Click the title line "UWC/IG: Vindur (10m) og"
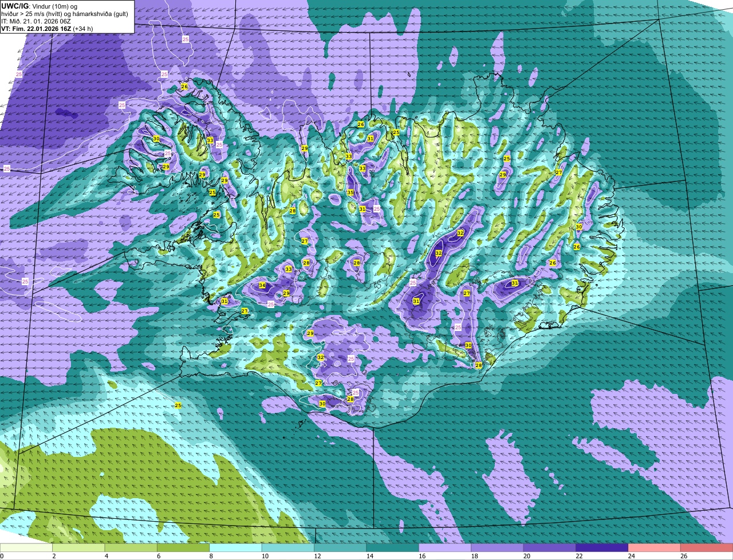 [x=40, y=6]
